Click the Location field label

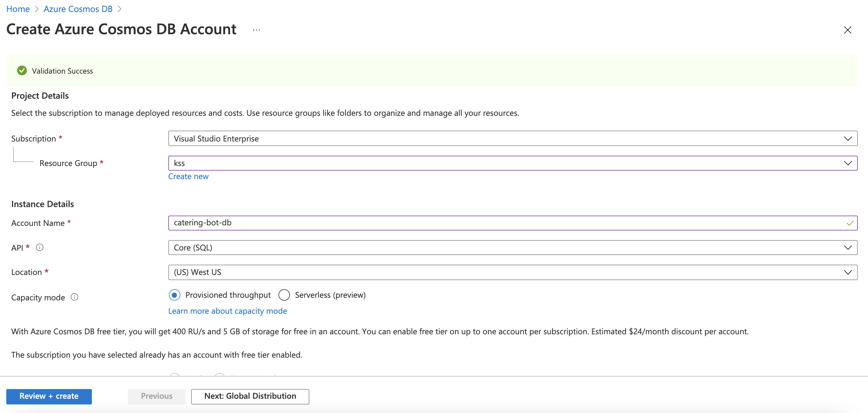pyautogui.click(x=27, y=272)
